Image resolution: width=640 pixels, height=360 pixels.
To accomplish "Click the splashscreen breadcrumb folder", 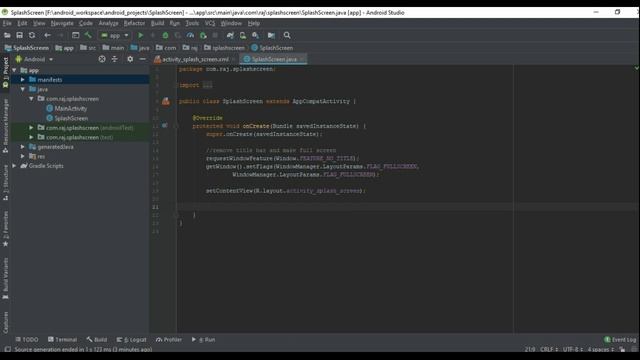I will pos(224,48).
